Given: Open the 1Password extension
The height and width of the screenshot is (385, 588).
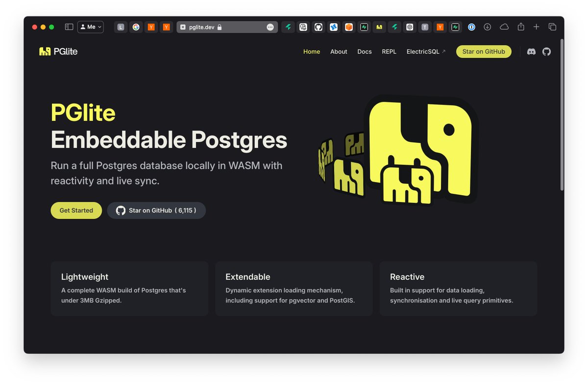Looking at the screenshot, I should 471,27.
